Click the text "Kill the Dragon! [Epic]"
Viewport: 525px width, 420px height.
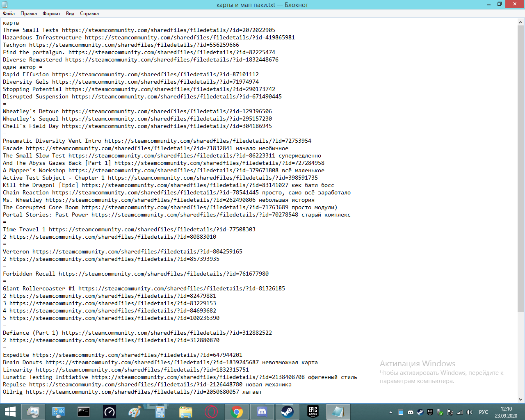pos(41,185)
